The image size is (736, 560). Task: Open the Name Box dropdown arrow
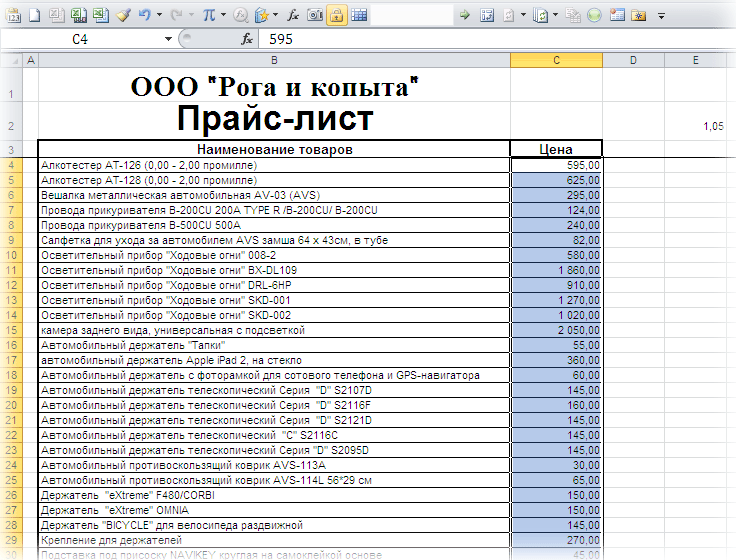(168, 39)
